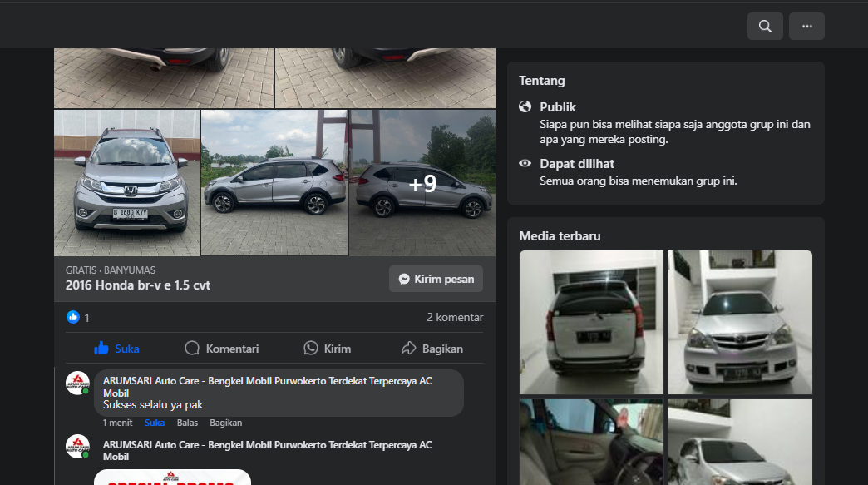868x485 pixels.
Task: Open the +9 more photos thumbnail
Action: point(422,183)
